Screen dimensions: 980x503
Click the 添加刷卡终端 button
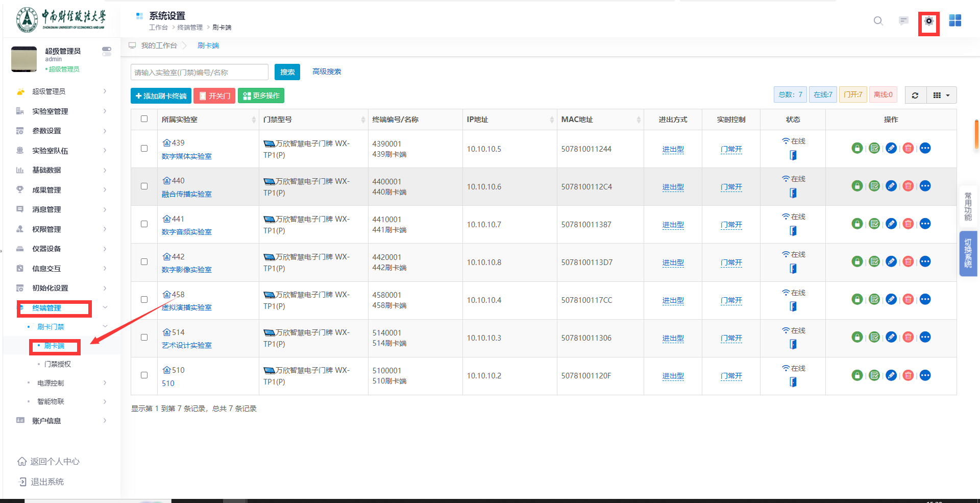coord(161,96)
